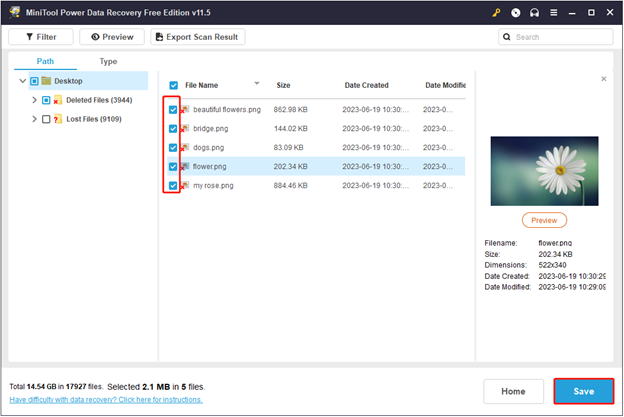
Task: Toggle the select-all File Name checkbox
Action: click(x=174, y=85)
